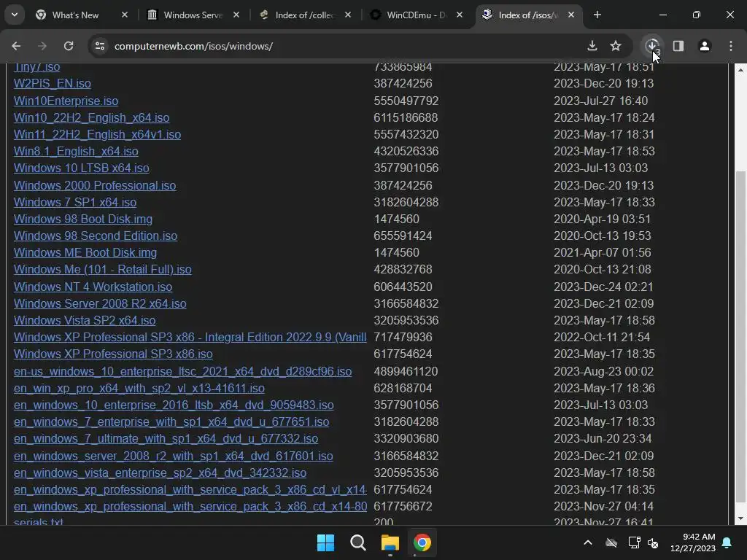Open the side panel
The image size is (747, 560).
pyautogui.click(x=678, y=46)
